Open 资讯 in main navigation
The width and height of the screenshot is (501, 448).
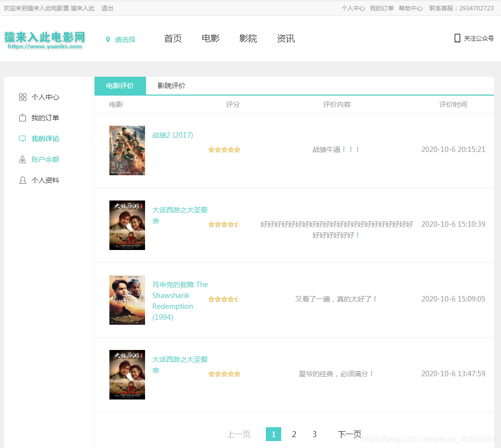coord(286,39)
